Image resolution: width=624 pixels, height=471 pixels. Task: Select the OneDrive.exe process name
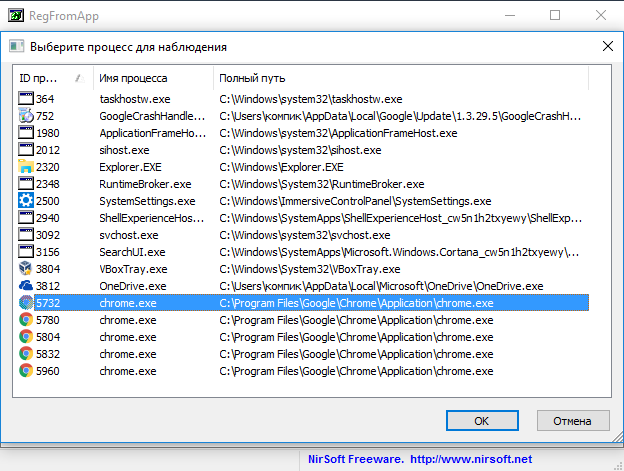pyautogui.click(x=133, y=286)
